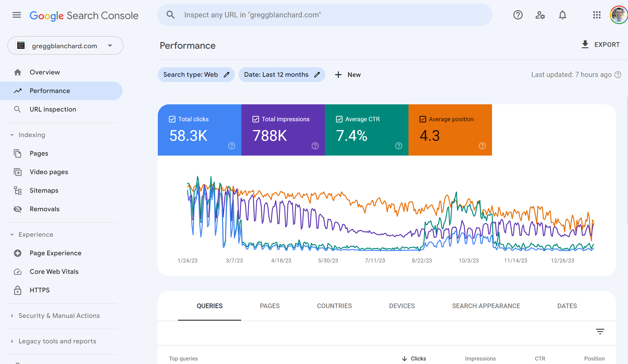This screenshot has width=628, height=364.
Task: Open the notifications bell icon
Action: click(562, 15)
